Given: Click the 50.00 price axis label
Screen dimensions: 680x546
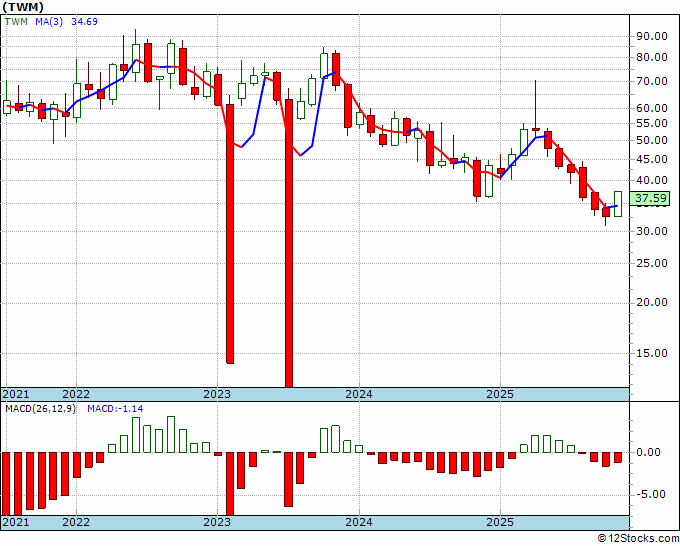Looking at the screenshot, I should click(652, 140).
